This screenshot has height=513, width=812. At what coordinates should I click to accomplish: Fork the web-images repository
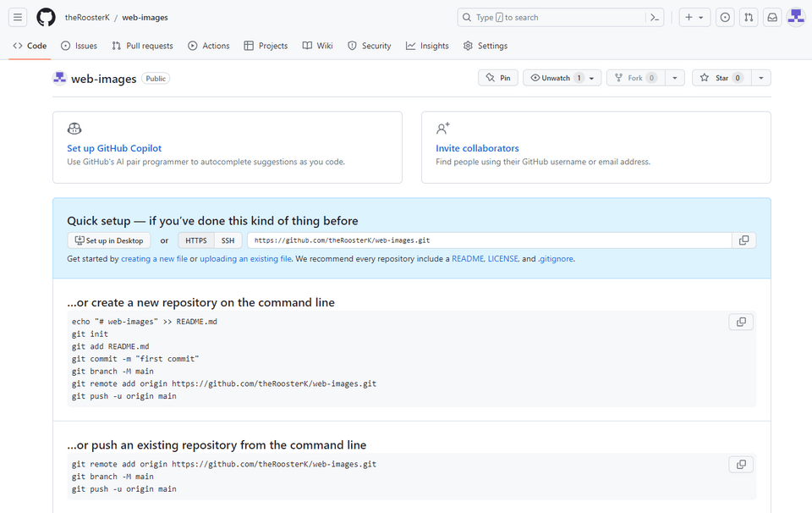636,78
